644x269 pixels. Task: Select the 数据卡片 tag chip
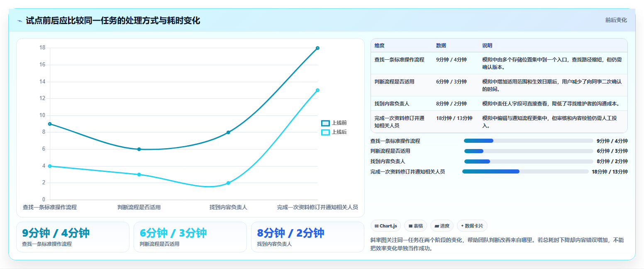pyautogui.click(x=472, y=226)
